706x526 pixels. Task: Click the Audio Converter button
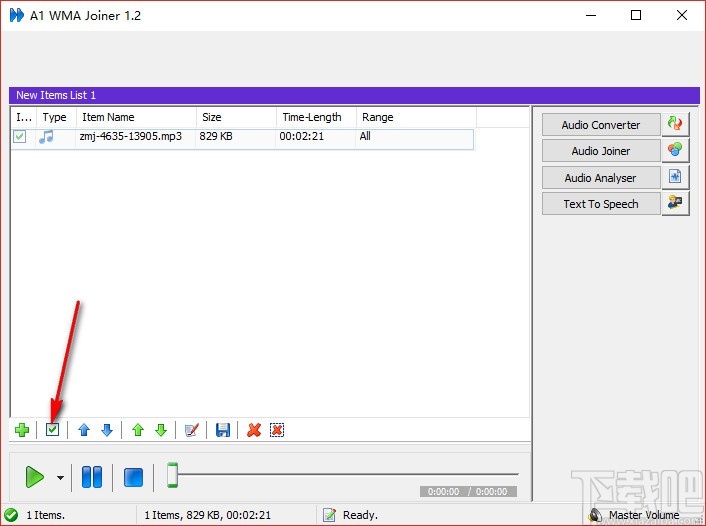pos(601,125)
